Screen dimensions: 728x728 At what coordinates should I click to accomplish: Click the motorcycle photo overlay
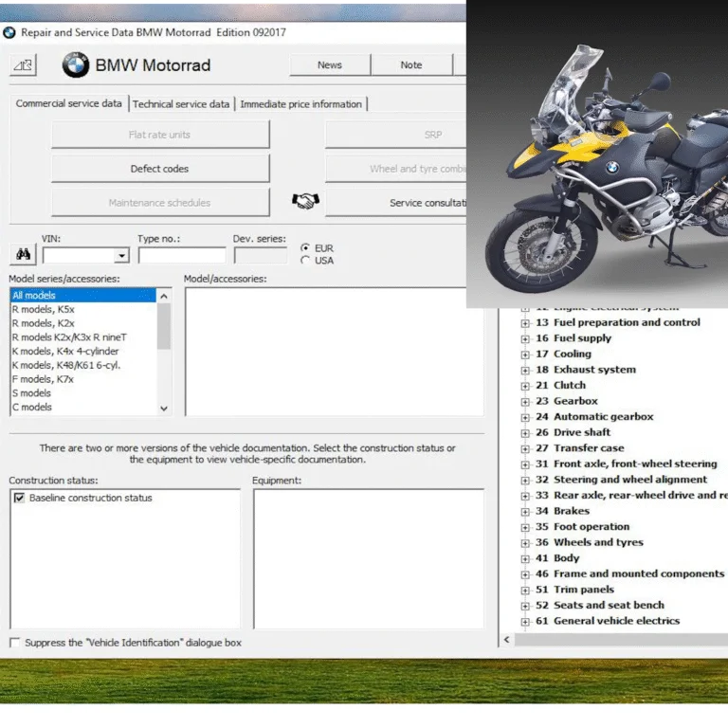point(597,154)
